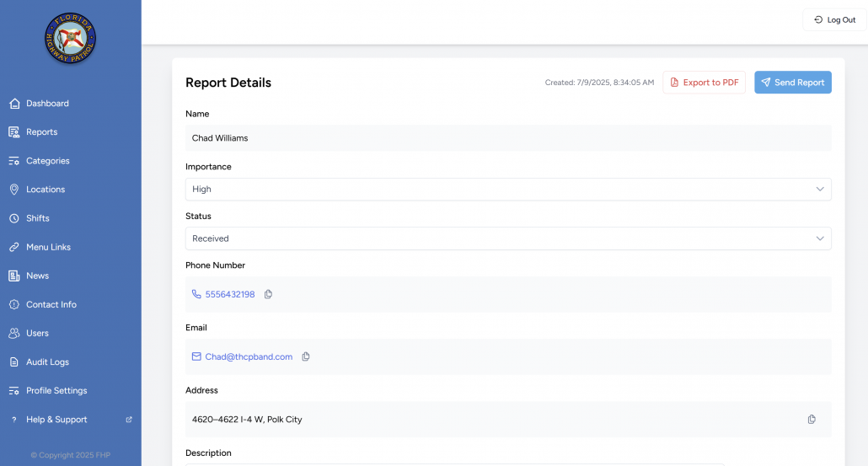Open Reports in the sidebar

pyautogui.click(x=41, y=132)
